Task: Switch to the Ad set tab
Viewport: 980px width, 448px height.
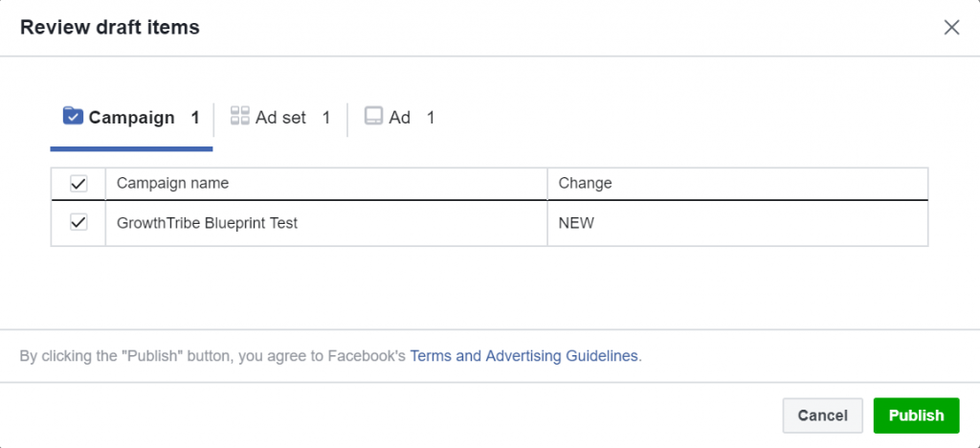Action: [x=280, y=118]
